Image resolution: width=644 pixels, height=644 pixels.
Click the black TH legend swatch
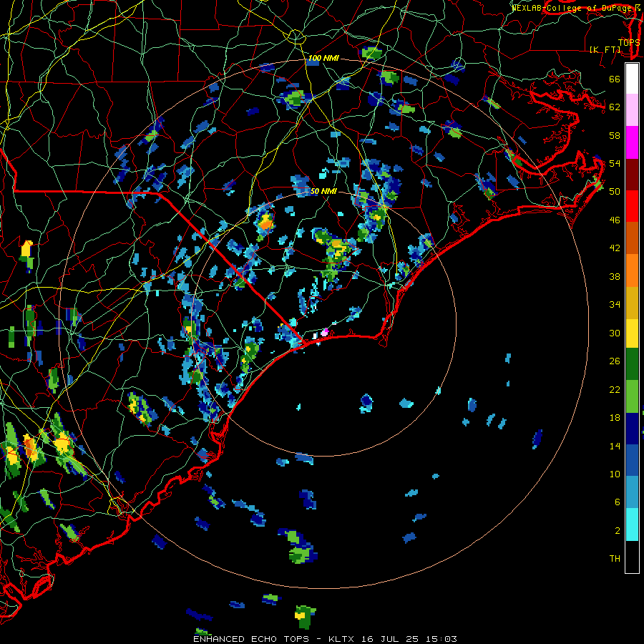(x=632, y=557)
